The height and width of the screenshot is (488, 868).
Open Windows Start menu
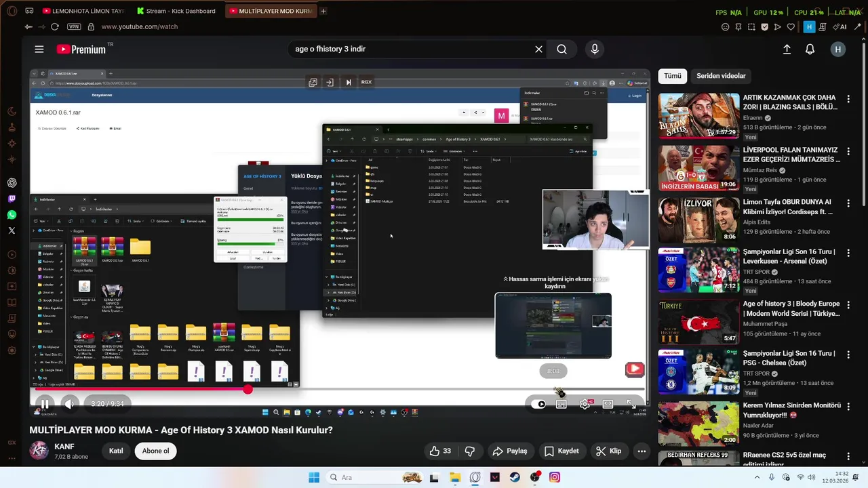314,477
